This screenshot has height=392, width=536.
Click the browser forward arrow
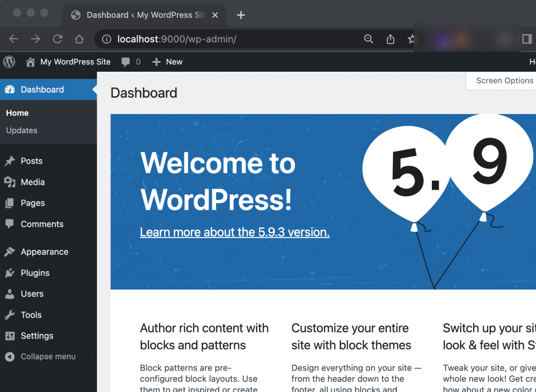(x=36, y=39)
